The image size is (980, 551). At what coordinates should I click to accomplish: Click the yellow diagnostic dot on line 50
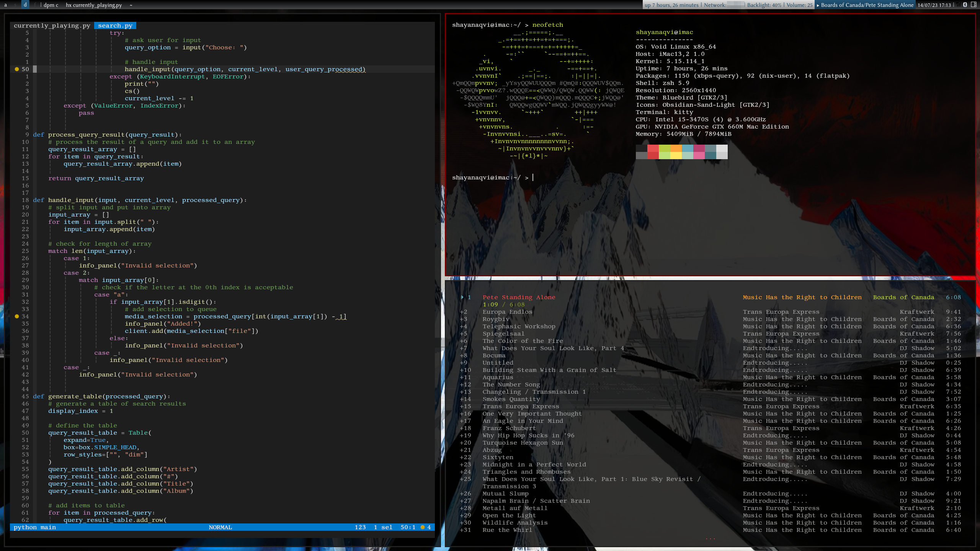coord(16,69)
